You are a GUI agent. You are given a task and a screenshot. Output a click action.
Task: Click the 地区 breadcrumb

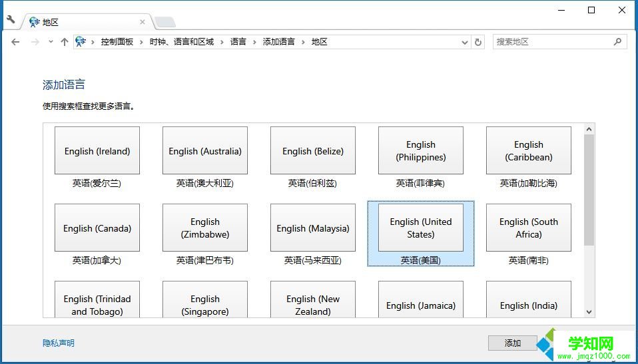point(320,41)
